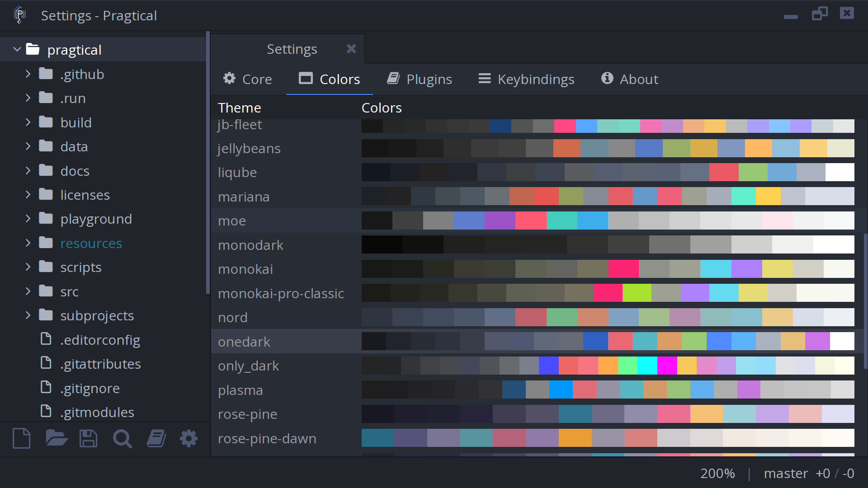Click the docs folder icon

point(46,170)
